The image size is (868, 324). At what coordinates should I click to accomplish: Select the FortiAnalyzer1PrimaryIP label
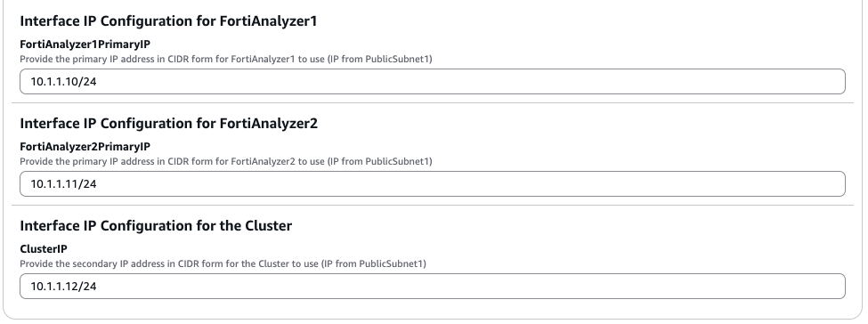[x=85, y=45]
